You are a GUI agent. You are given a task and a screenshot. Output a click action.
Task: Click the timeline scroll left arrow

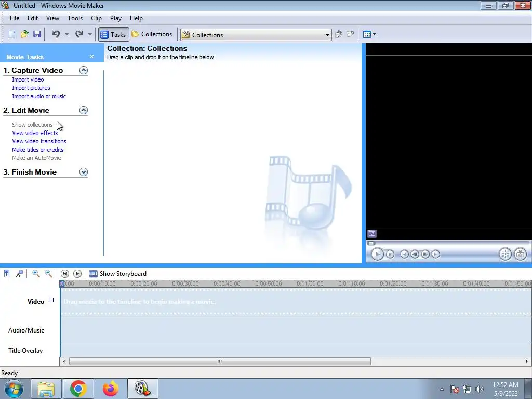(64, 362)
